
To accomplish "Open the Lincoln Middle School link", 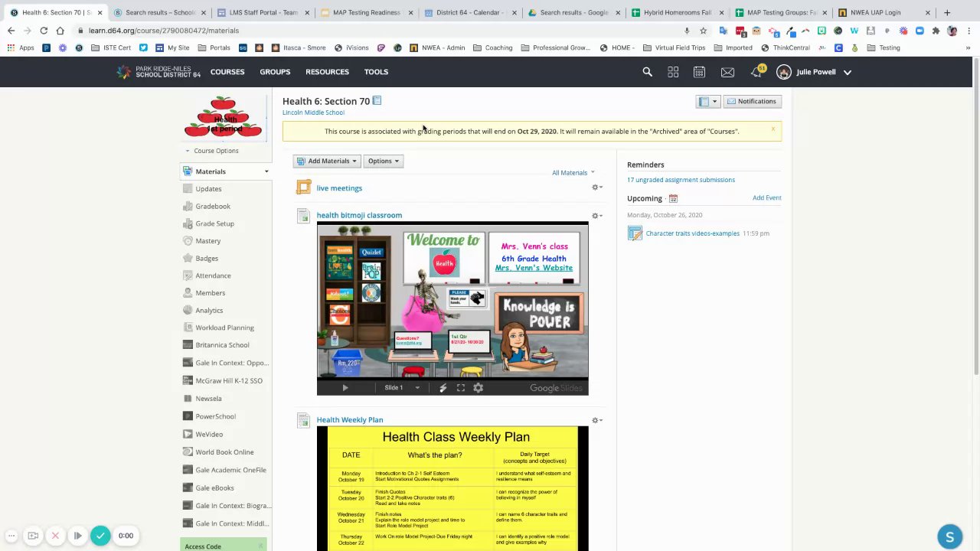I will pos(313,112).
